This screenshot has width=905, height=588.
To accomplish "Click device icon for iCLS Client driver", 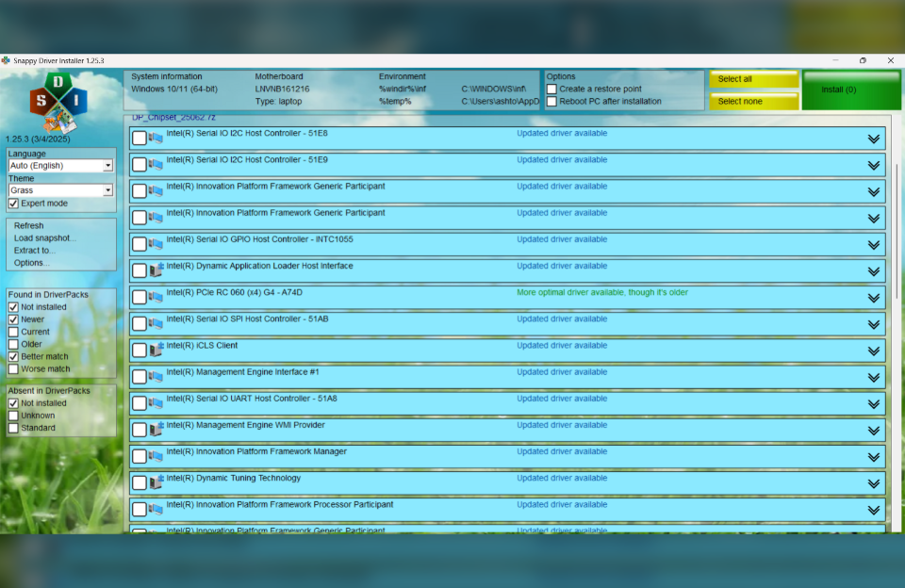I will pyautogui.click(x=156, y=351).
